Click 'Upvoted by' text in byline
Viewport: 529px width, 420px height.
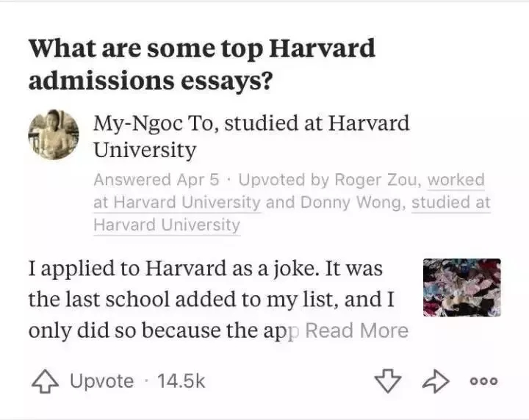(x=284, y=180)
